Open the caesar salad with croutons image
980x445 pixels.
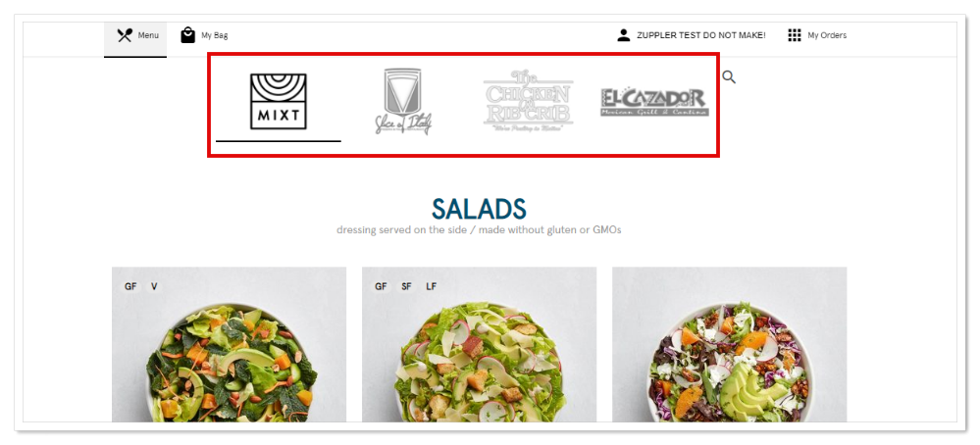(x=480, y=344)
